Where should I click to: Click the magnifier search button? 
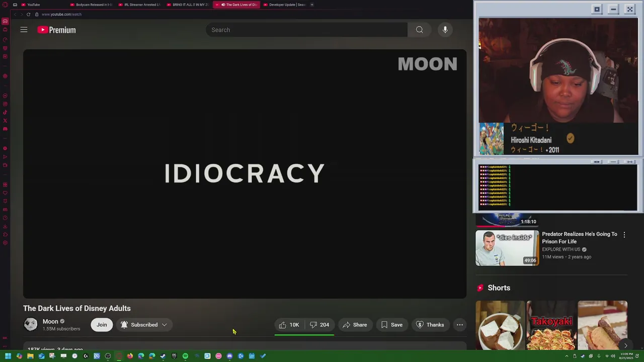pos(420,30)
